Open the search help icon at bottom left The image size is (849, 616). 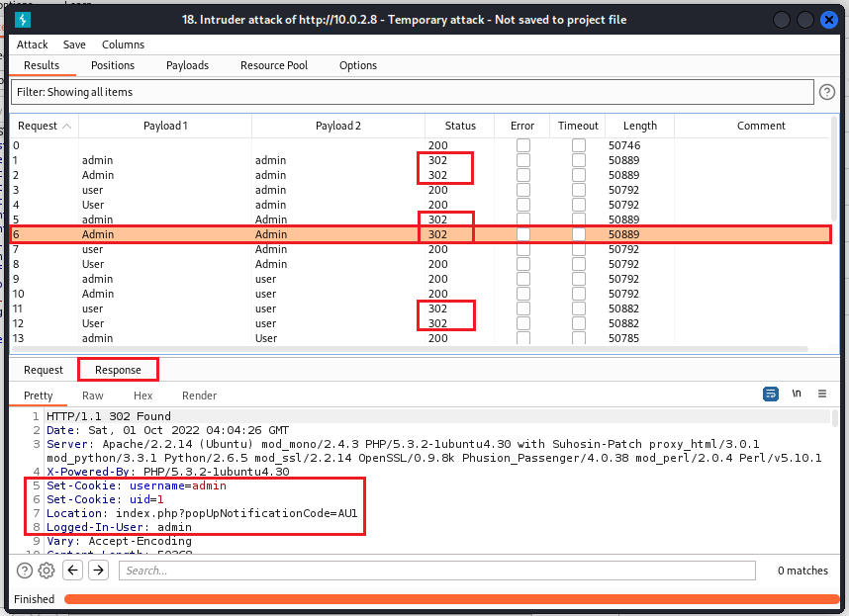[25, 571]
